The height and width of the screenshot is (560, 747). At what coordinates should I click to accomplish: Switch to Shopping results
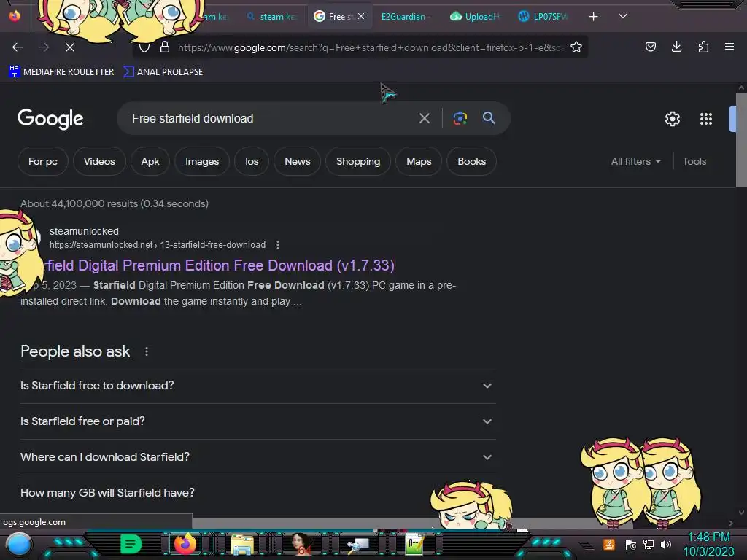358,161
